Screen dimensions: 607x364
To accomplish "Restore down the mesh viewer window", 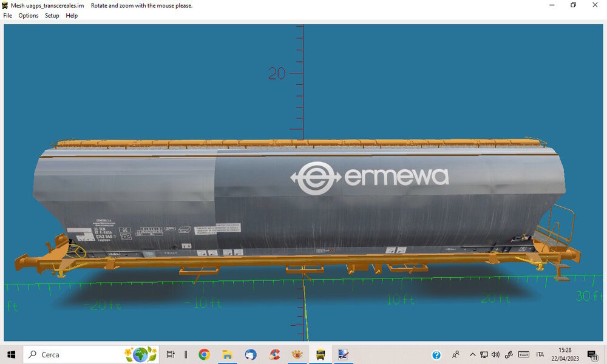I will coord(574,5).
